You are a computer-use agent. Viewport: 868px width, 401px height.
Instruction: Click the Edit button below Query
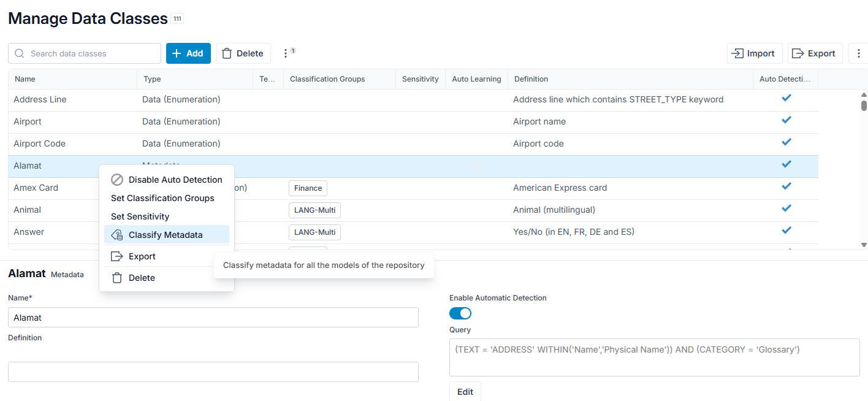point(465,392)
